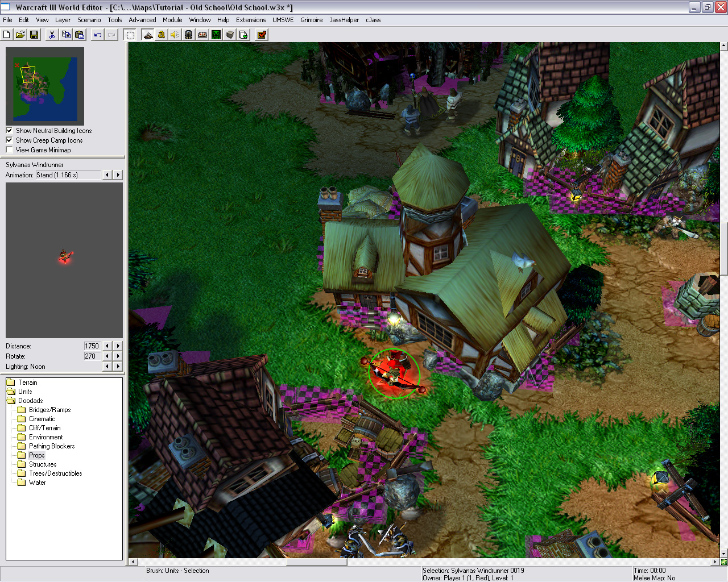Increase the Rotate angle

[118, 356]
